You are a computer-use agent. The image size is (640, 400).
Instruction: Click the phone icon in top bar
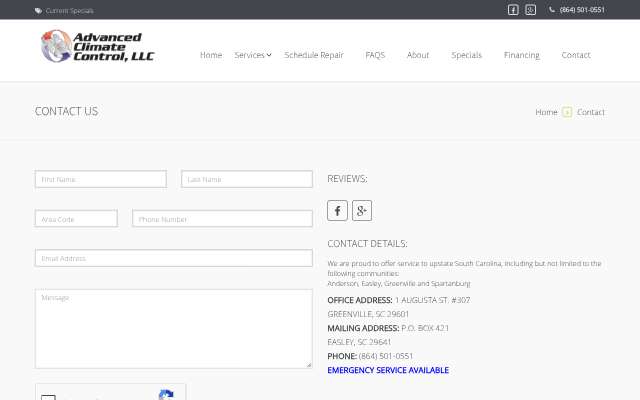point(552,10)
